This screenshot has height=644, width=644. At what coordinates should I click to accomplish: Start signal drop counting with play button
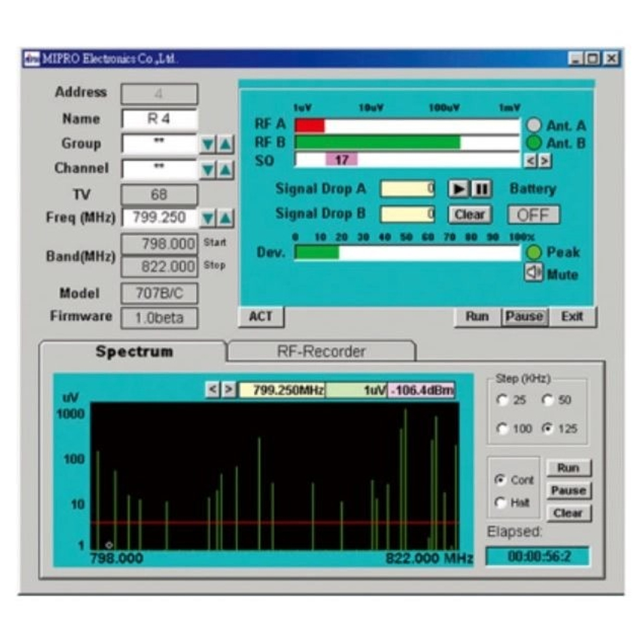coord(459,189)
